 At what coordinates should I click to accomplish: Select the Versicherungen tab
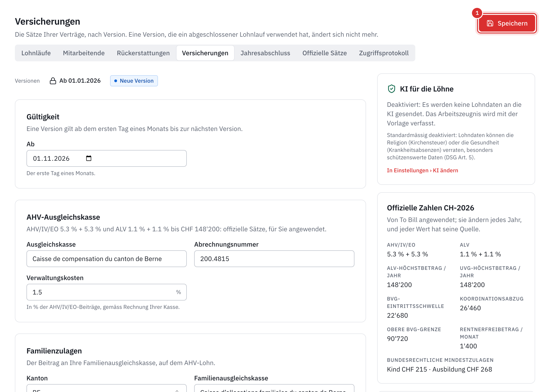coord(205,53)
